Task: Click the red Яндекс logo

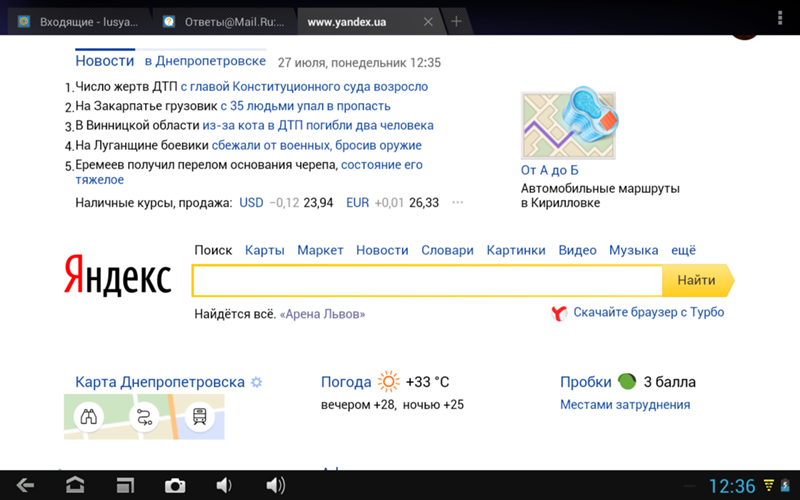Action: (118, 276)
